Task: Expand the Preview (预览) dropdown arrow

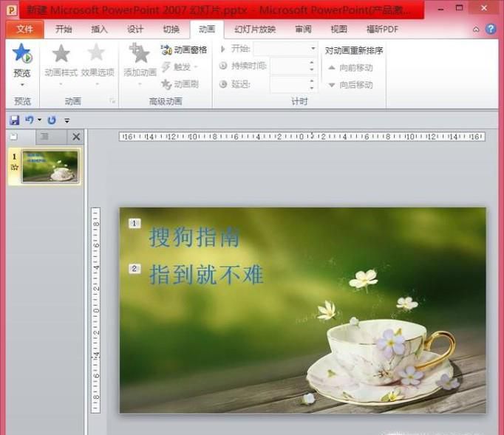Action: [x=22, y=85]
